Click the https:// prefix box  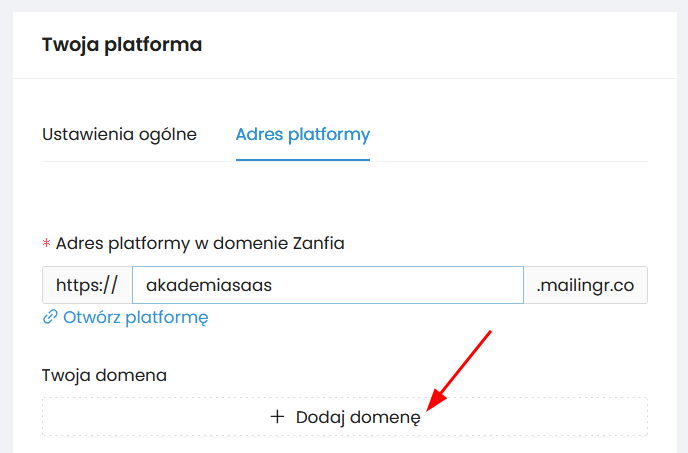pyautogui.click(x=87, y=285)
